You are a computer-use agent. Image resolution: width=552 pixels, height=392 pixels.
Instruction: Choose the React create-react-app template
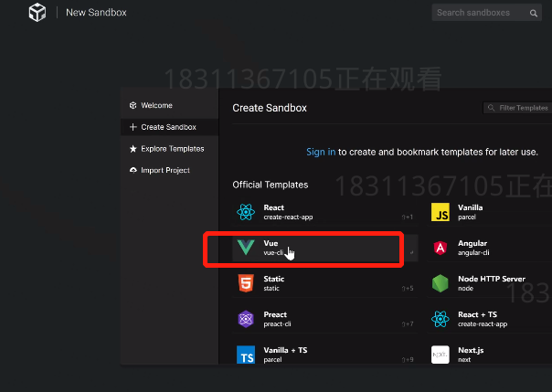point(325,212)
